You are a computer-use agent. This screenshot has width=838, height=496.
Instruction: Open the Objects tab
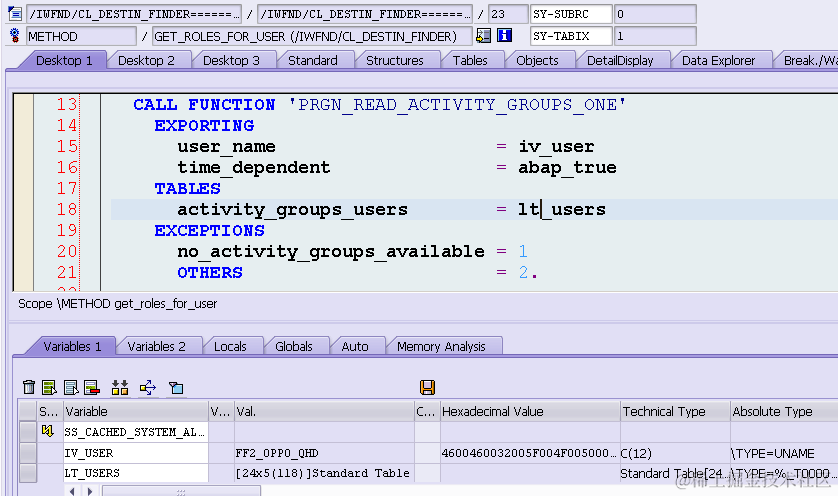point(537,60)
